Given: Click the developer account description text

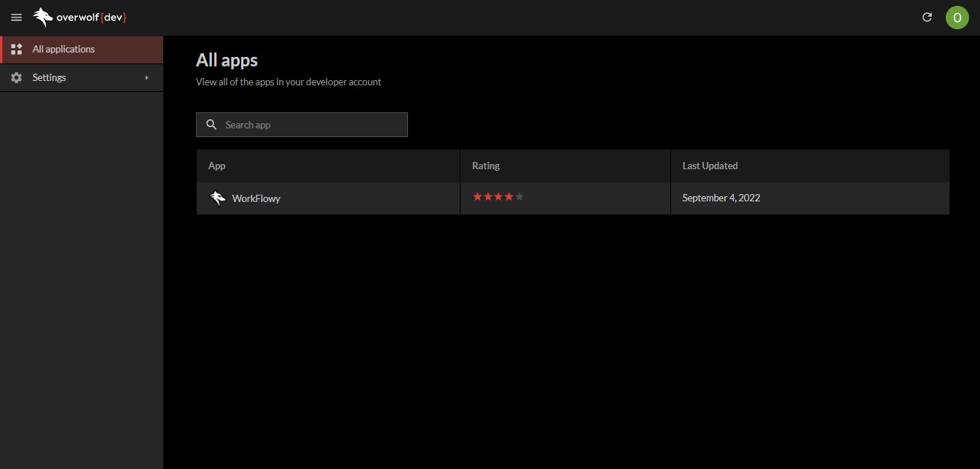Looking at the screenshot, I should [x=289, y=82].
